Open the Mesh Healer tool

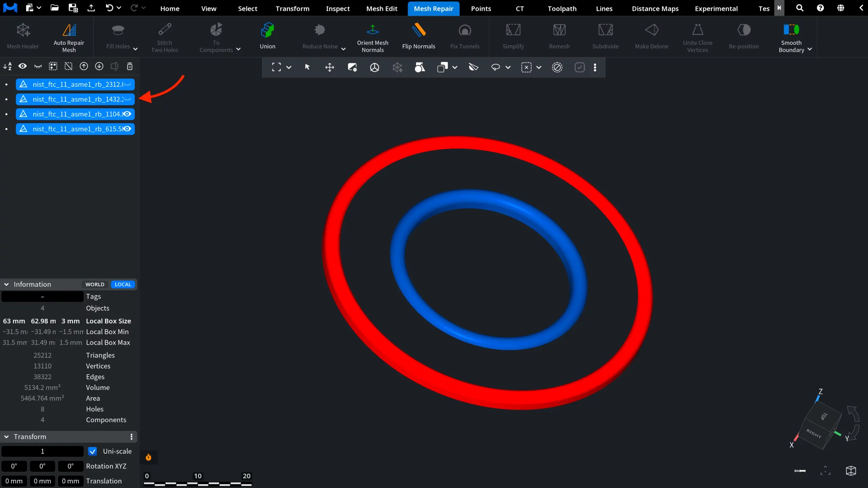23,37
